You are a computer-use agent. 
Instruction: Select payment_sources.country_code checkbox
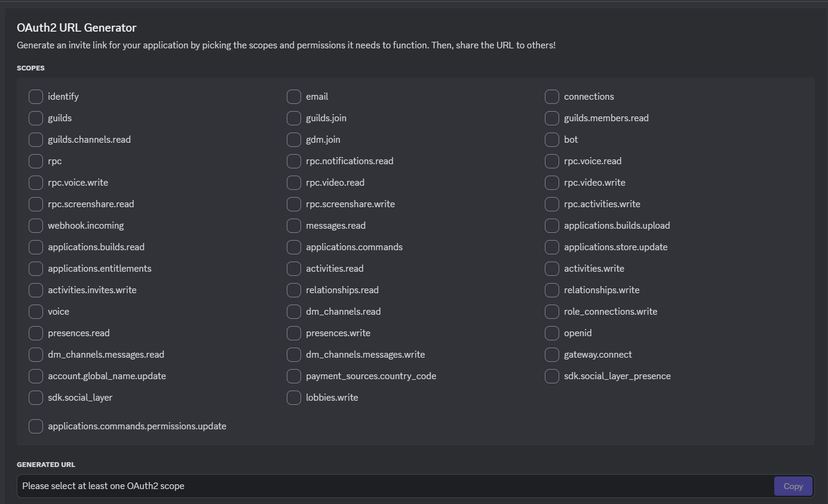click(x=294, y=376)
